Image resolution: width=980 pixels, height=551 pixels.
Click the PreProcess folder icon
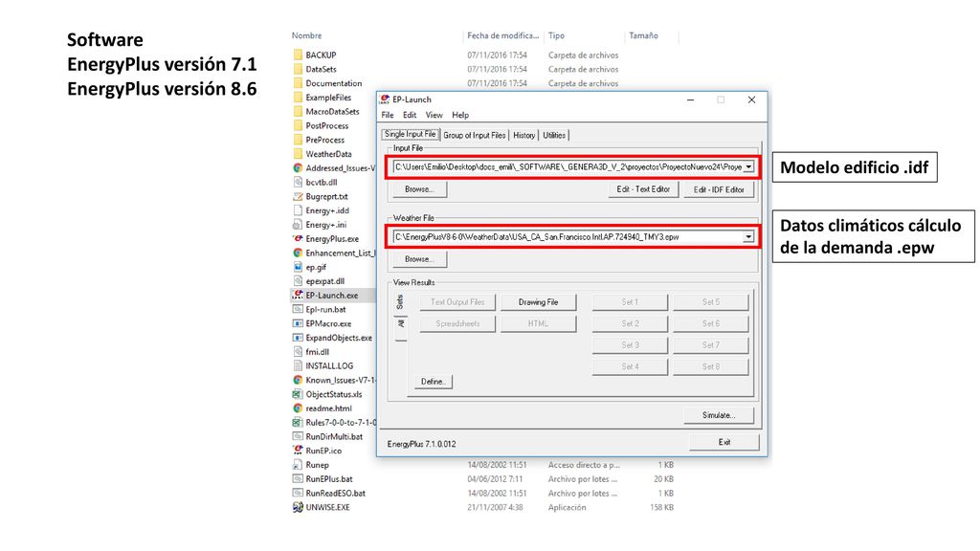click(299, 140)
